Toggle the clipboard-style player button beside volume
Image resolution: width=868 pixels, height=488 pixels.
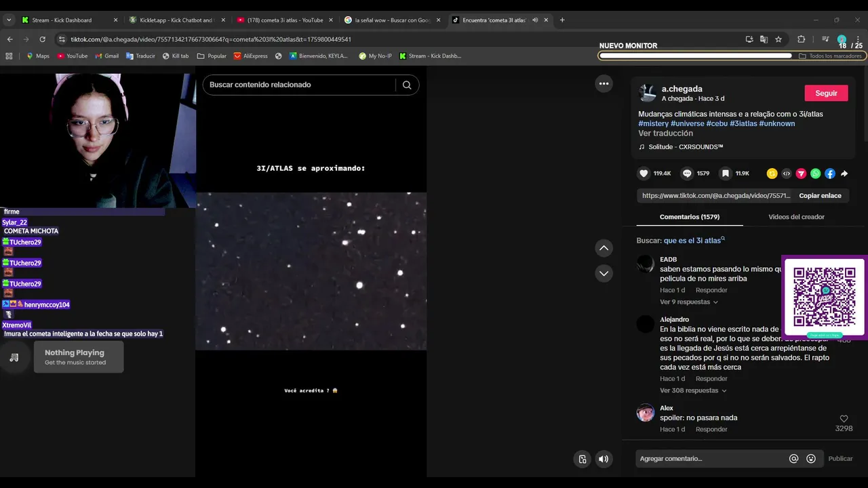coord(582,459)
